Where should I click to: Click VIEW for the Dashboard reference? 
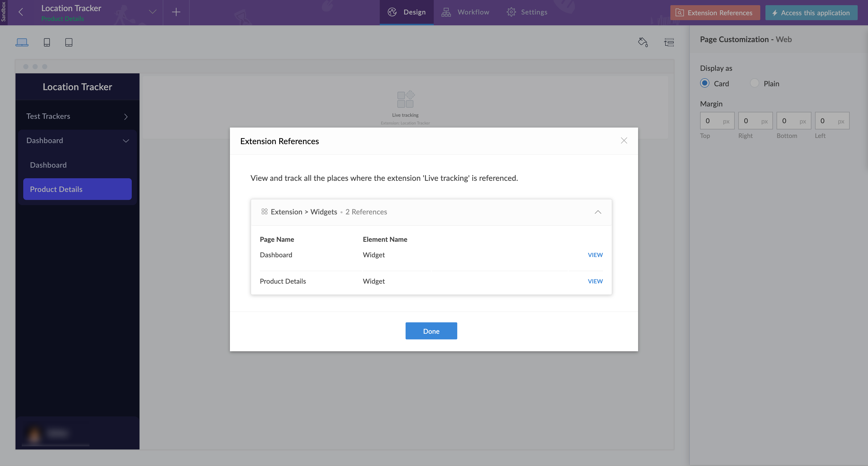pyautogui.click(x=595, y=255)
